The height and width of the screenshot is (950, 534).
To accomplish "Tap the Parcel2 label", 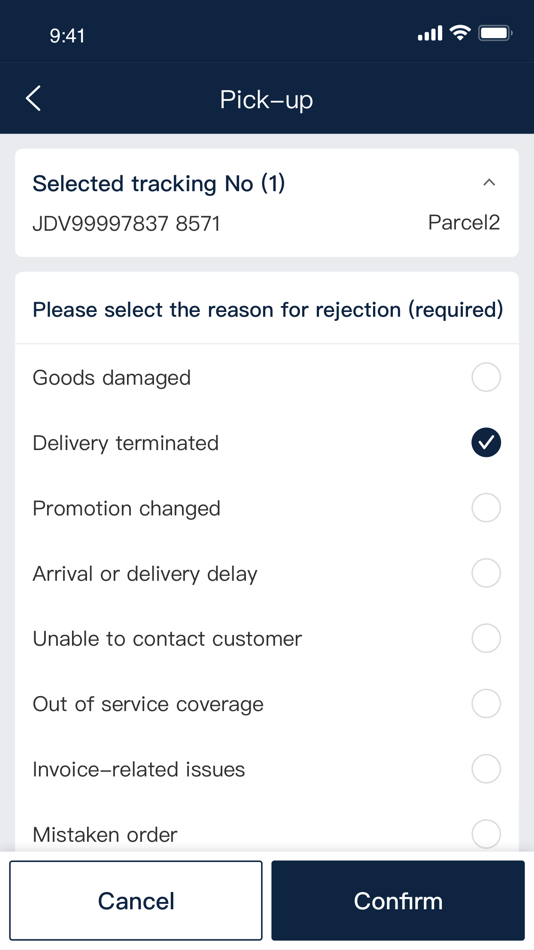I will click(x=464, y=223).
